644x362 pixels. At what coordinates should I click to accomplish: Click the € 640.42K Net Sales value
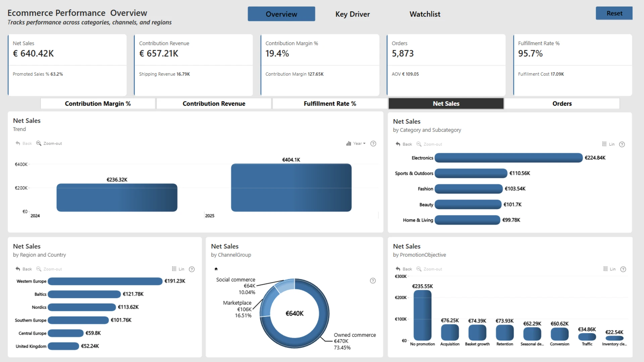click(x=33, y=54)
